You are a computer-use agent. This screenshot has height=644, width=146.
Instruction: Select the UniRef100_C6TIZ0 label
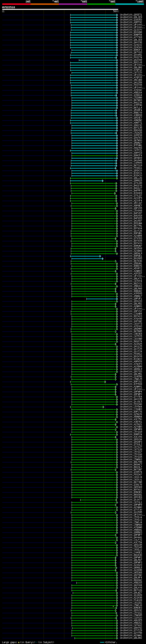tap(131, 72)
